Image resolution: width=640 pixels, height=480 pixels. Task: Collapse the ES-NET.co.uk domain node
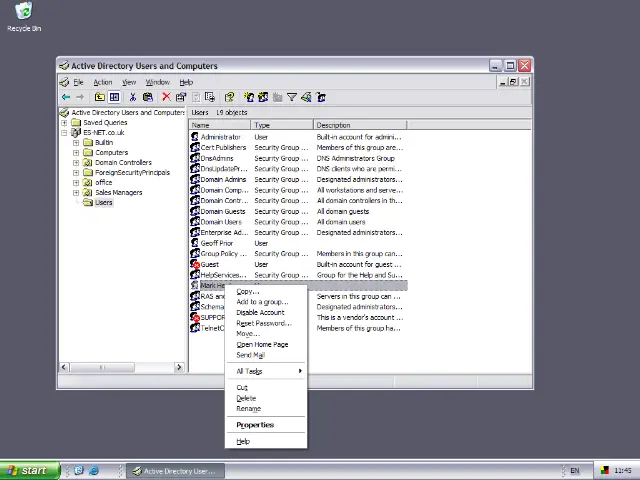[64, 133]
